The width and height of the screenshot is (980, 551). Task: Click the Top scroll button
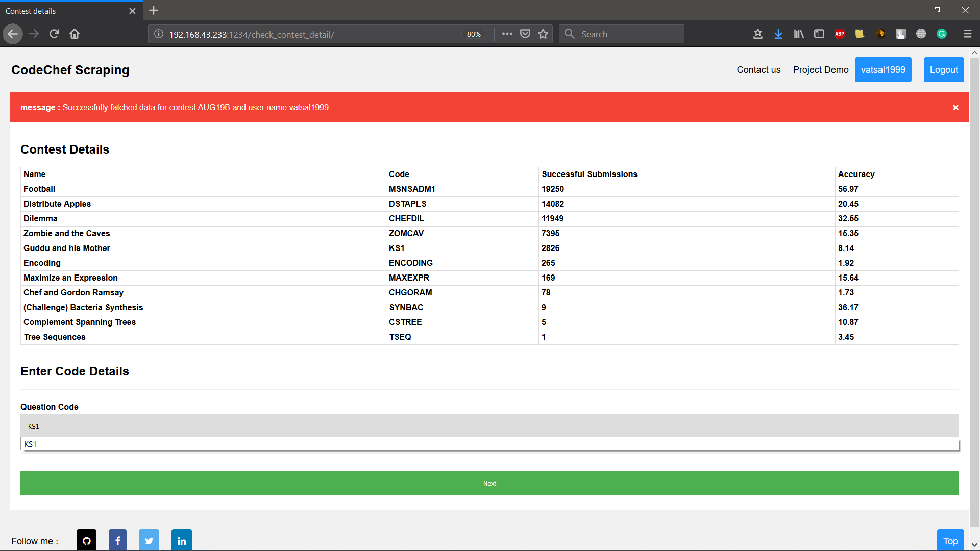950,541
